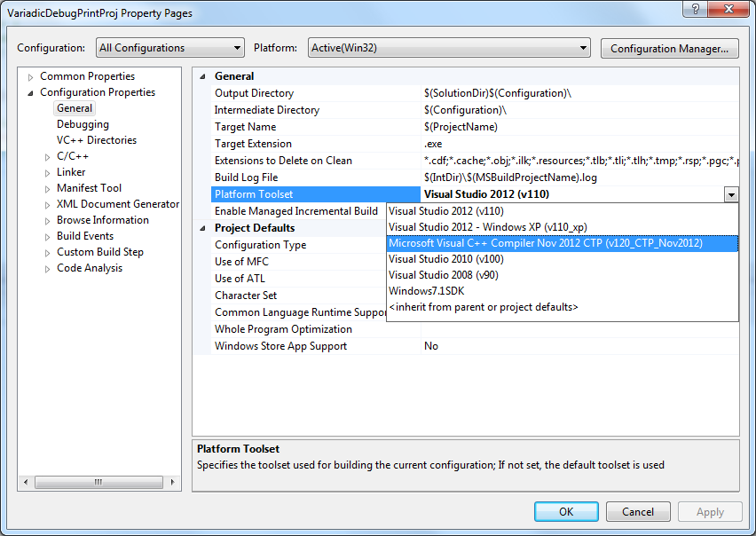Expand the Manifest Tool node

click(x=47, y=189)
